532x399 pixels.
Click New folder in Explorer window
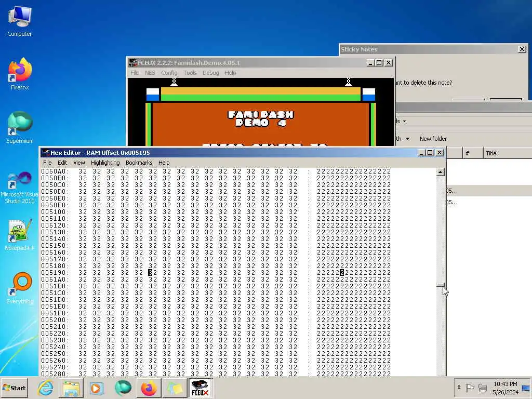(x=433, y=139)
